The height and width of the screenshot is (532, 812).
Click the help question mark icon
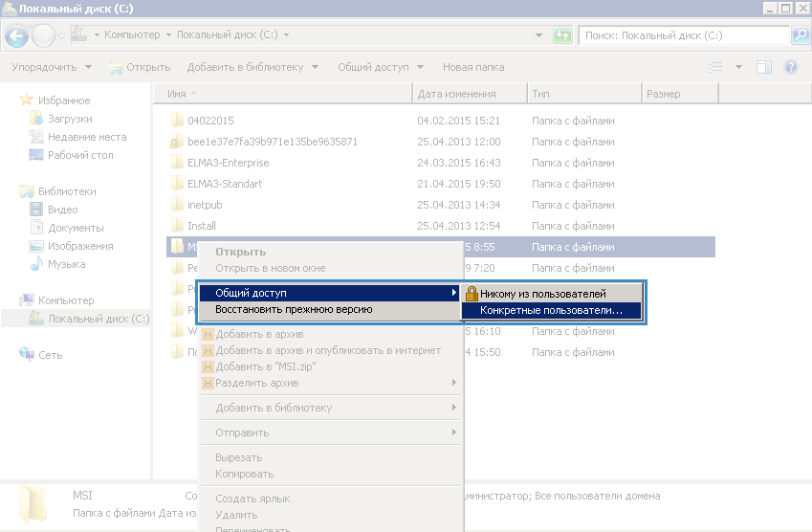(x=791, y=67)
